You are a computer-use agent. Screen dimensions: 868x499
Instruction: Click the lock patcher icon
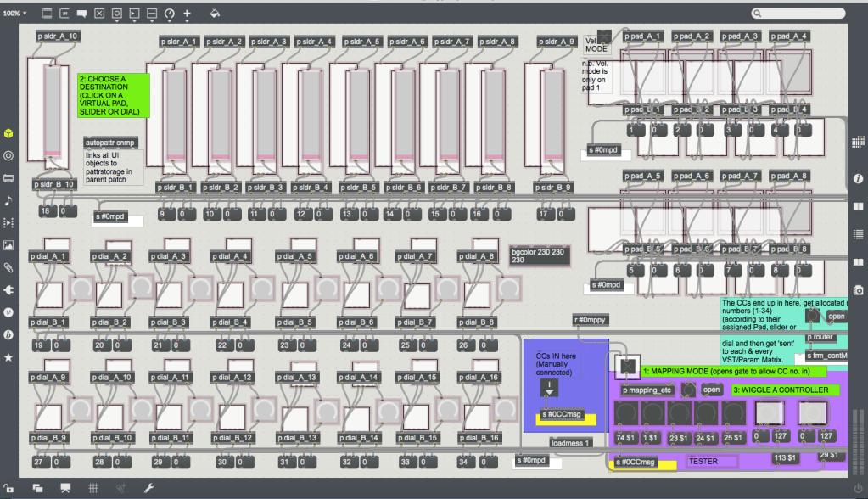[x=10, y=488]
